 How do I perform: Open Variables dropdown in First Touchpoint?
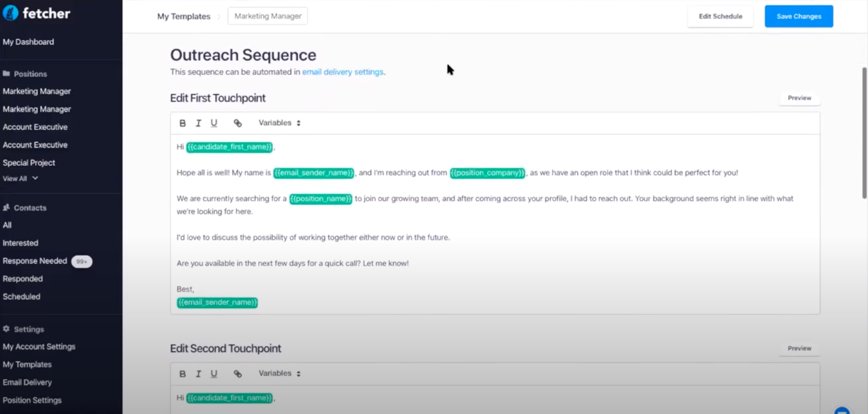[279, 123]
